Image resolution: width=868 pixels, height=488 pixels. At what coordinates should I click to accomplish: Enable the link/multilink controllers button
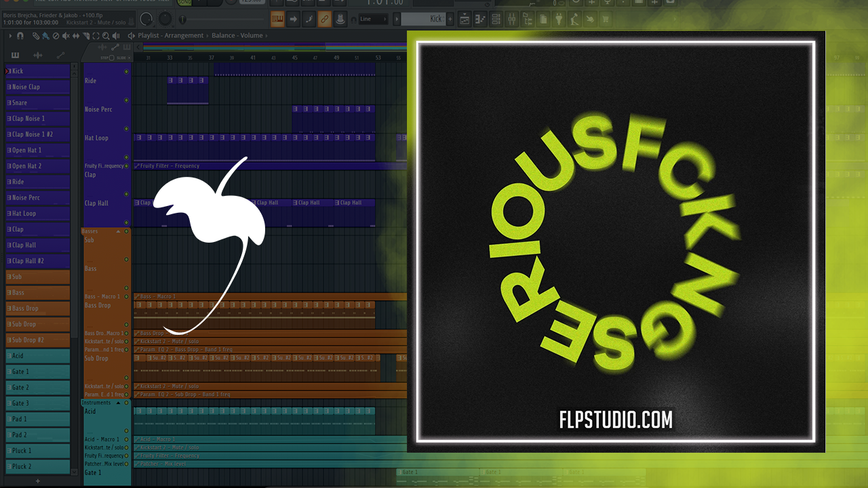tap(325, 19)
